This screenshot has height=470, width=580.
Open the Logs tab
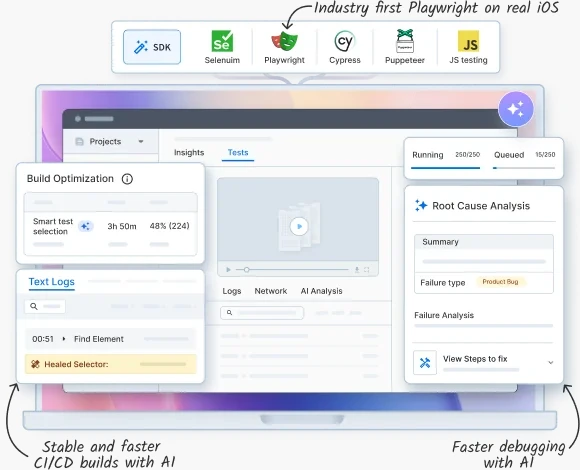232,291
